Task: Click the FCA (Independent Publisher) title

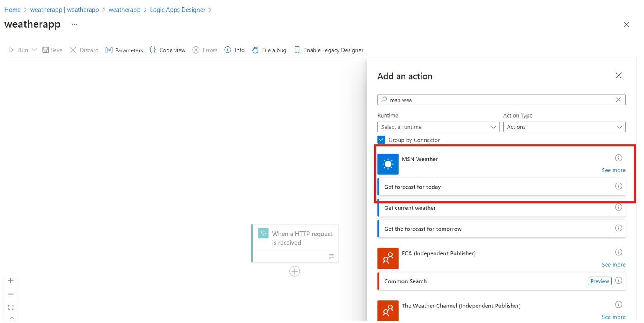Action: [x=439, y=253]
